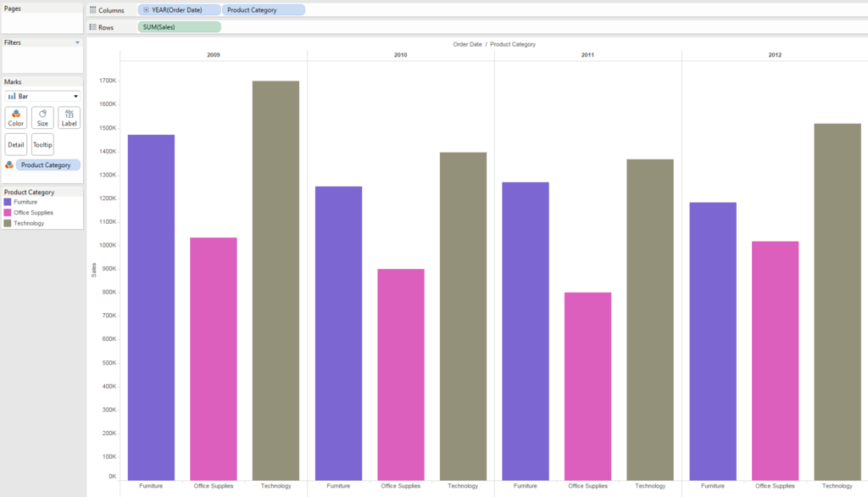The height and width of the screenshot is (497, 868).
Task: Open the Filters shelf dropdown arrow
Action: click(77, 42)
